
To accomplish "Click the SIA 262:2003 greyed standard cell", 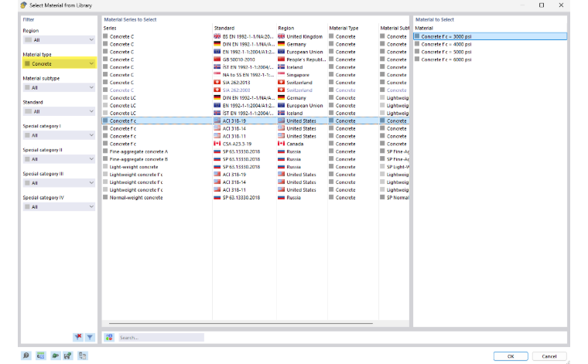I will [x=236, y=90].
